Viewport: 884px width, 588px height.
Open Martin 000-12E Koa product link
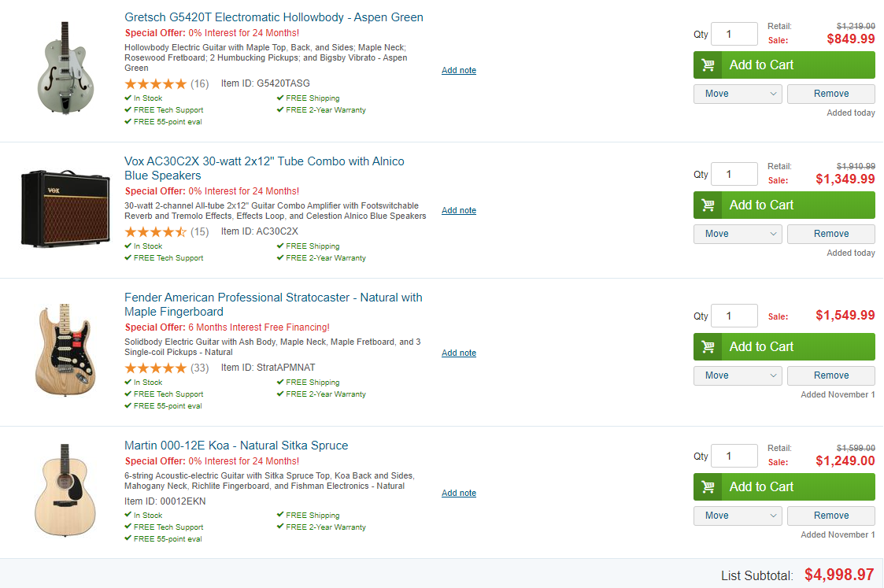pyautogui.click(x=236, y=446)
